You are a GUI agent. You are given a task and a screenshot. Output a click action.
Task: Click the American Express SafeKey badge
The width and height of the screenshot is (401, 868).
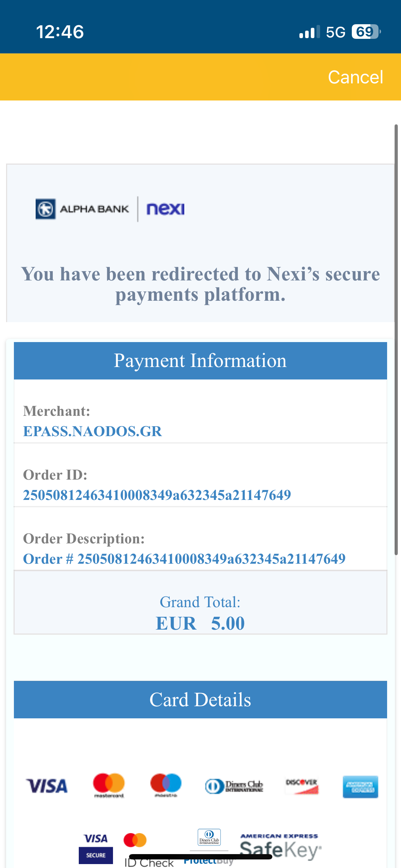tap(280, 847)
